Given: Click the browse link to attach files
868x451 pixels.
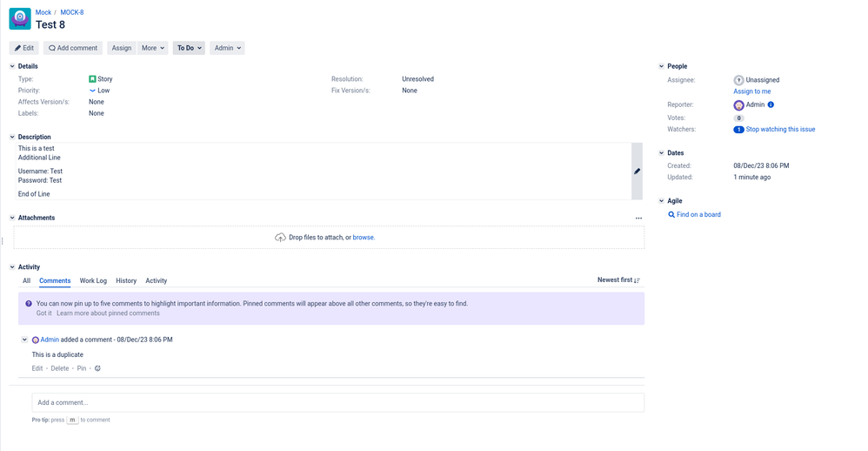Looking at the screenshot, I should (364, 237).
